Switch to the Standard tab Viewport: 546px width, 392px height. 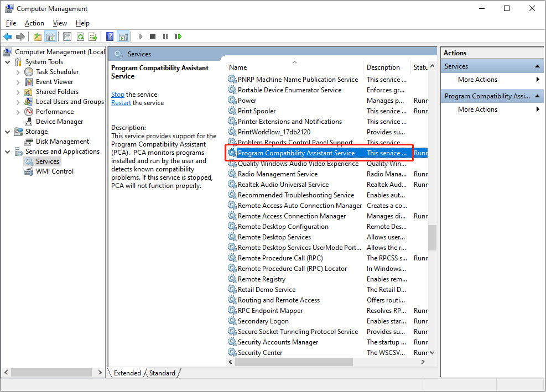click(x=162, y=373)
